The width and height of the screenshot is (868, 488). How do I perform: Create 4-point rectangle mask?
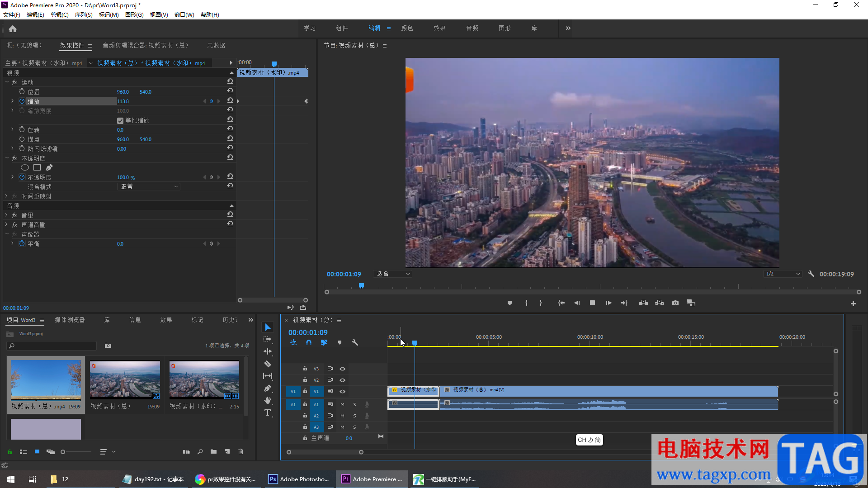[37, 168]
